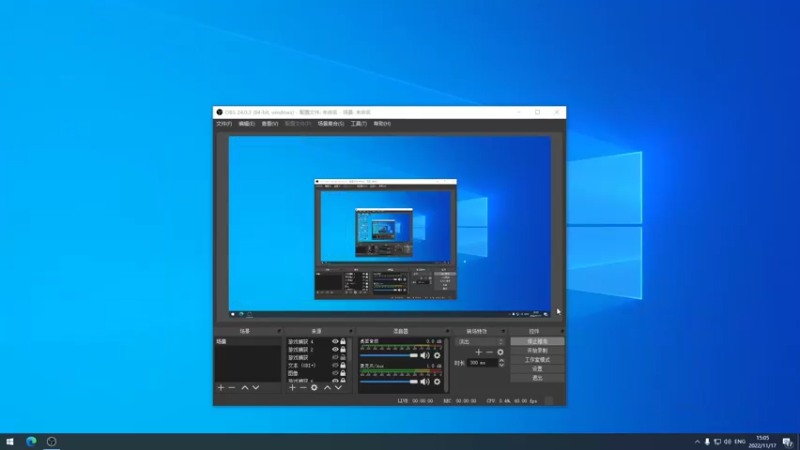Undock the 转场特效 transitions panel via header icon
800x450 pixels.
[503, 331]
